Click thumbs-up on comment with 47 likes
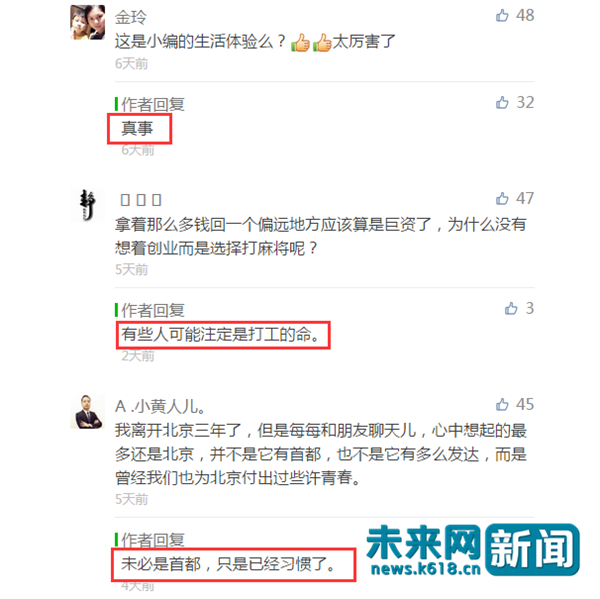 pos(502,198)
